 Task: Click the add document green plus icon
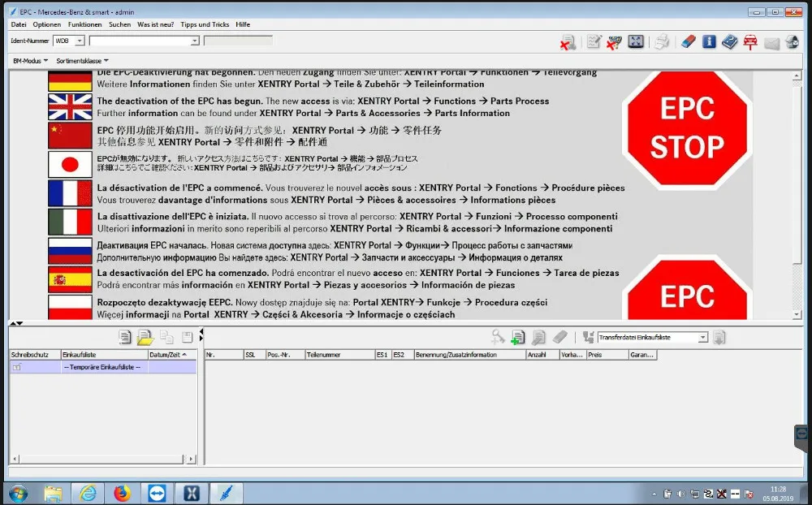coord(518,337)
